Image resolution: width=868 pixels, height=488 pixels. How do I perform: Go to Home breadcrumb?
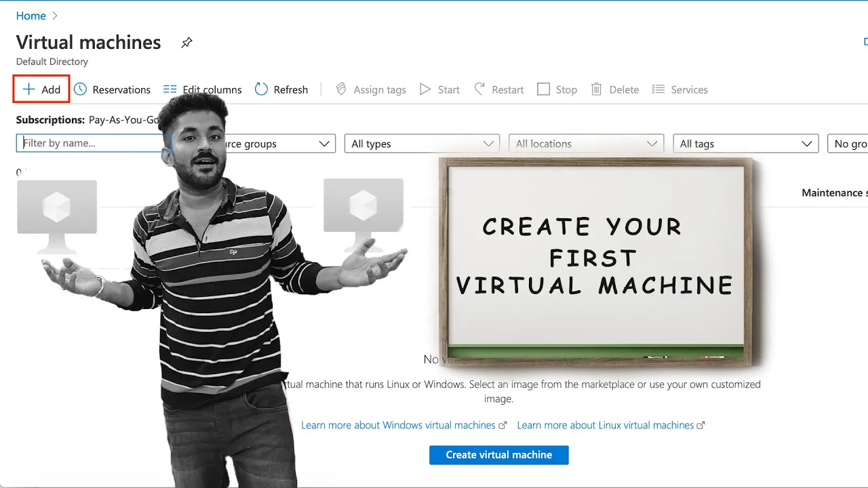[31, 16]
